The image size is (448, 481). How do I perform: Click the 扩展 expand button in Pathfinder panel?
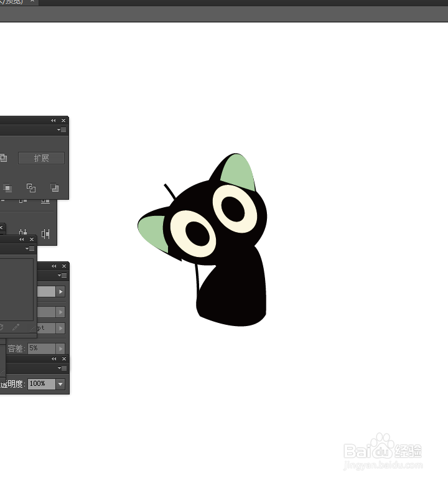click(x=41, y=158)
